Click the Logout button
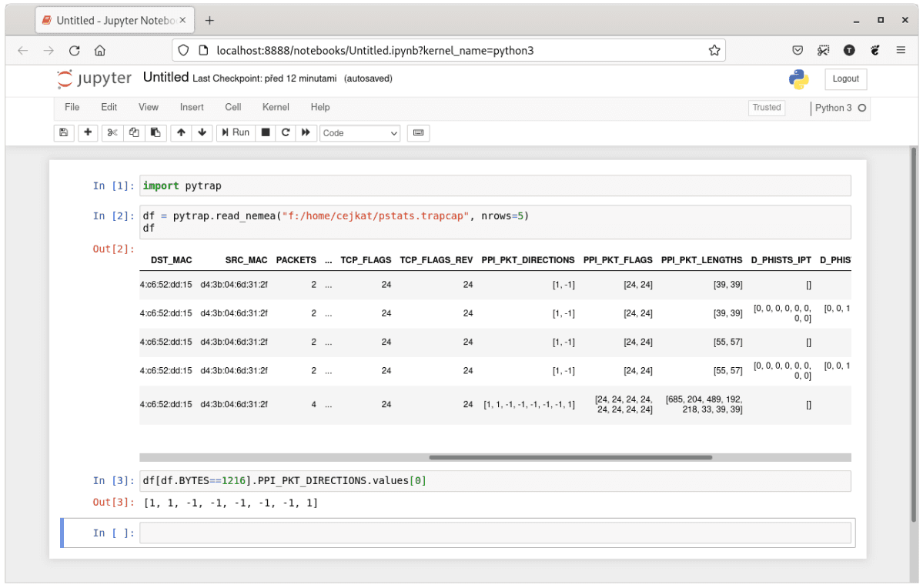The width and height of the screenshot is (923, 588). [x=845, y=79]
